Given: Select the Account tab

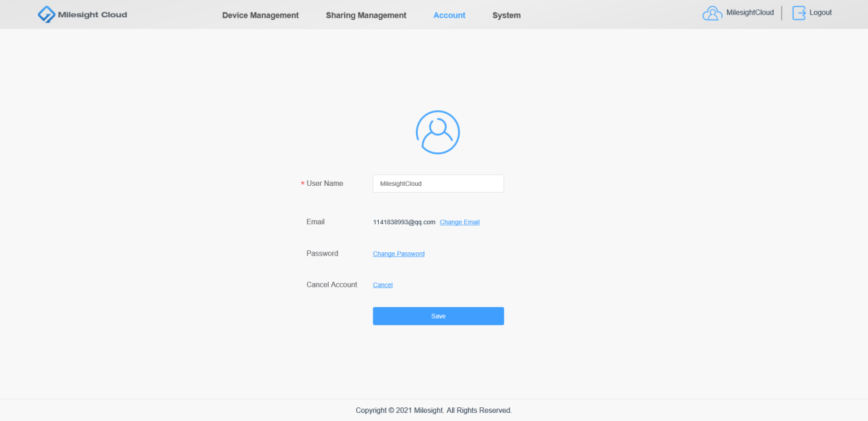Looking at the screenshot, I should click(449, 15).
